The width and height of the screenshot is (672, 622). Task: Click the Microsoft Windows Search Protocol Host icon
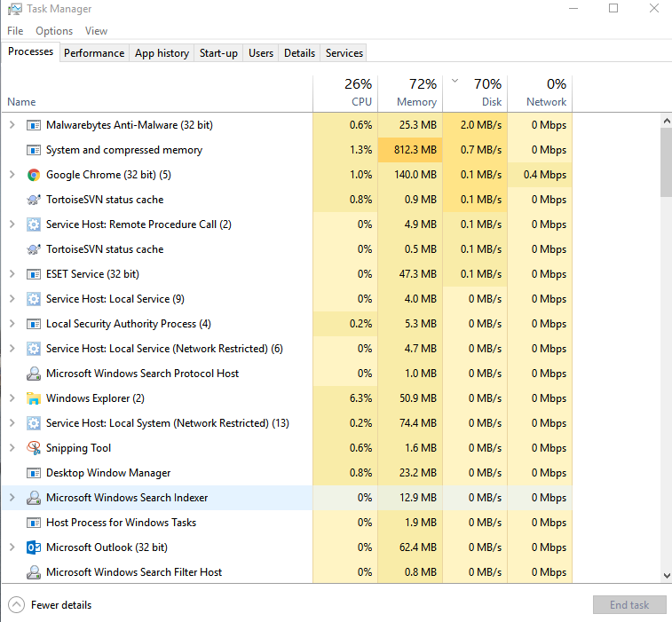coord(34,374)
